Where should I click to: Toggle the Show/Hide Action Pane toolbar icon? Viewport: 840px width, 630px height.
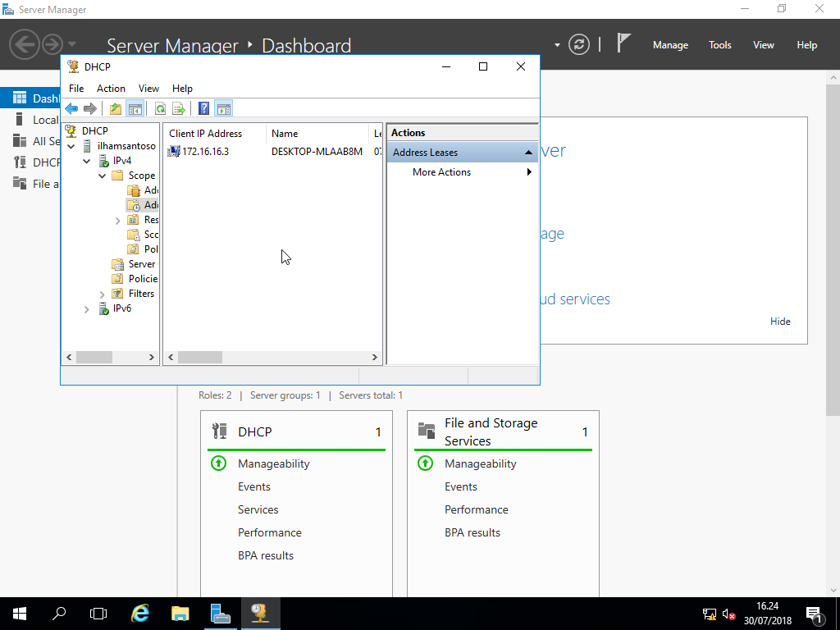pos(223,107)
